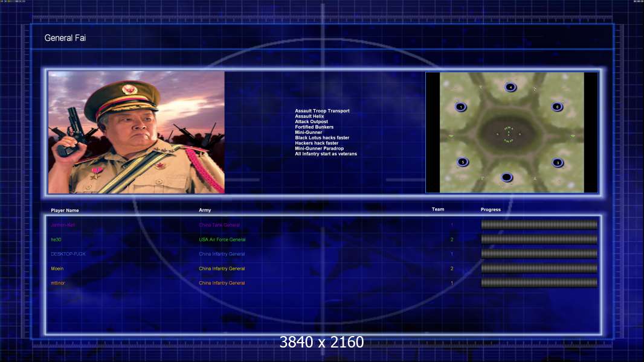The height and width of the screenshot is (362, 644).
Task: Click start position marker 3 on minimap
Action: coord(558,163)
